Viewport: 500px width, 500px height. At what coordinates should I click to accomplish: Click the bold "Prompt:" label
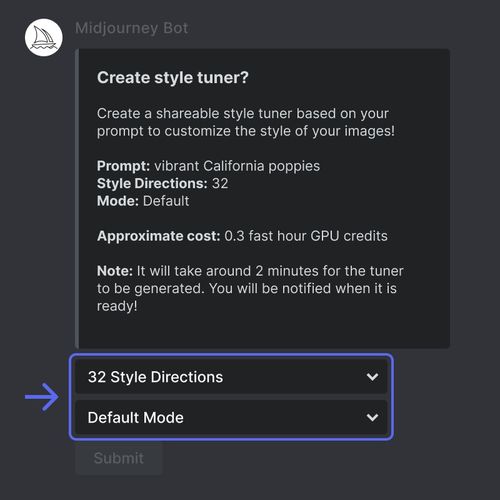[x=123, y=166]
